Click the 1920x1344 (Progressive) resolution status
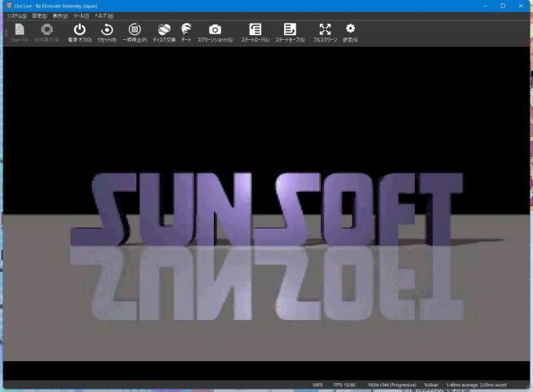The image size is (533, 392). [x=392, y=385]
